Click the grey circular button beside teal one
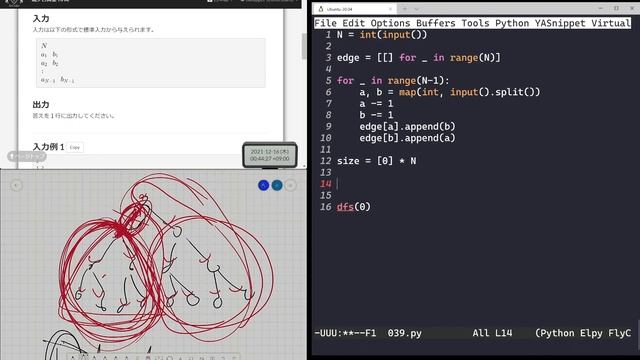The image size is (640, 360). coord(291,185)
